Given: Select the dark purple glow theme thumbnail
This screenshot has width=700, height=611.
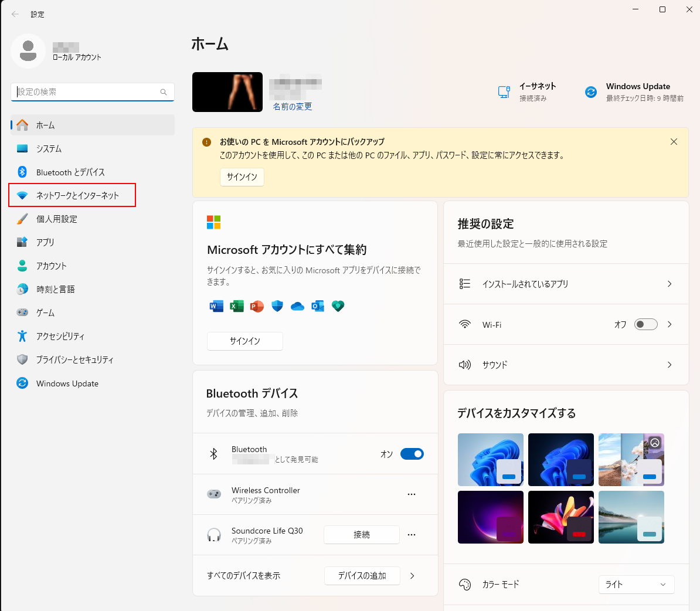Looking at the screenshot, I should pos(490,517).
